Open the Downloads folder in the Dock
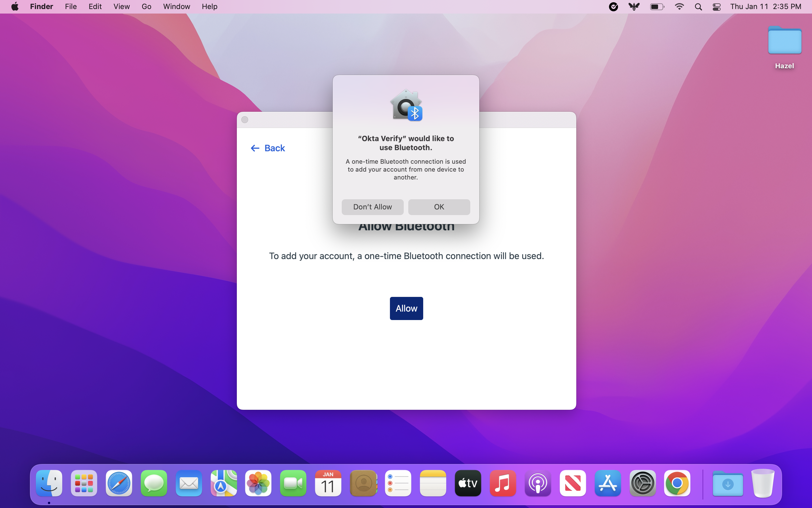This screenshot has height=508, width=812. [x=727, y=483]
